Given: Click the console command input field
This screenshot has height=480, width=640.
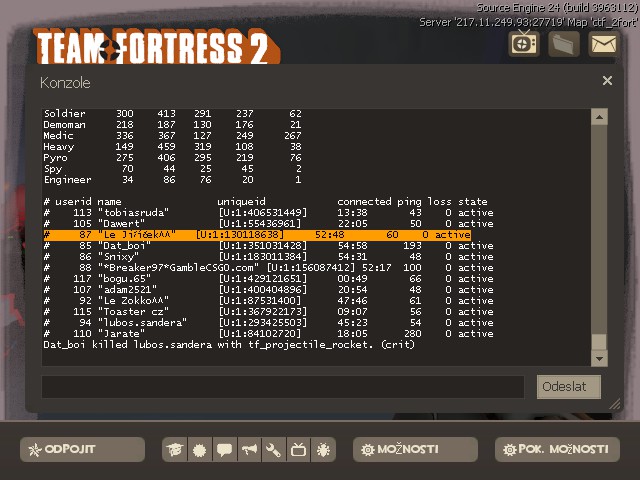Looking at the screenshot, I should pyautogui.click(x=283, y=387).
